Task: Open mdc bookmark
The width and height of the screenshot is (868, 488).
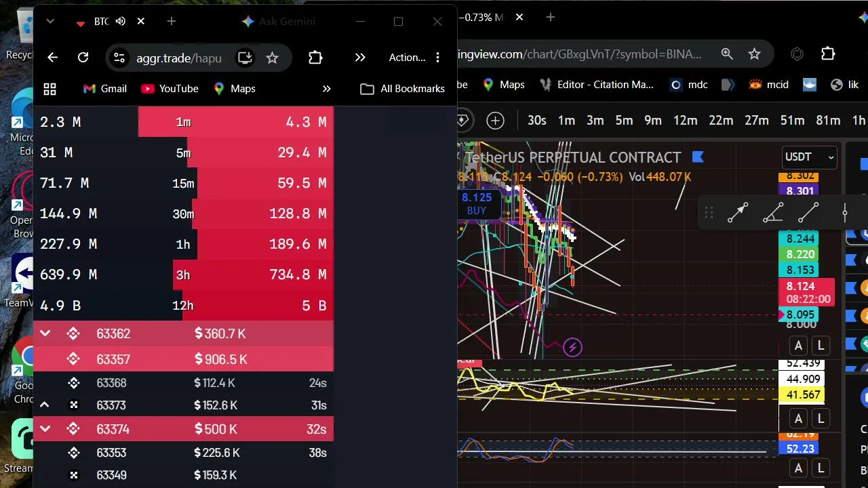Action: click(688, 85)
